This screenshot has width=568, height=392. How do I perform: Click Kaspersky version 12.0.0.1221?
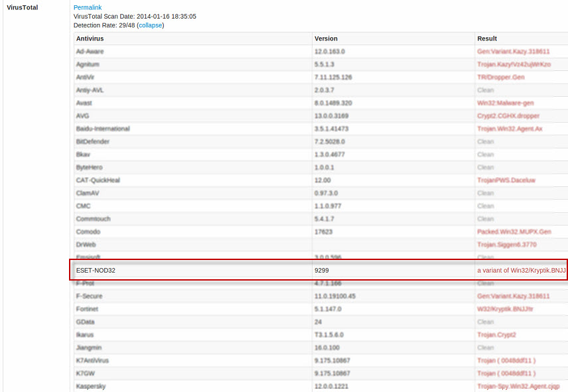(332, 386)
